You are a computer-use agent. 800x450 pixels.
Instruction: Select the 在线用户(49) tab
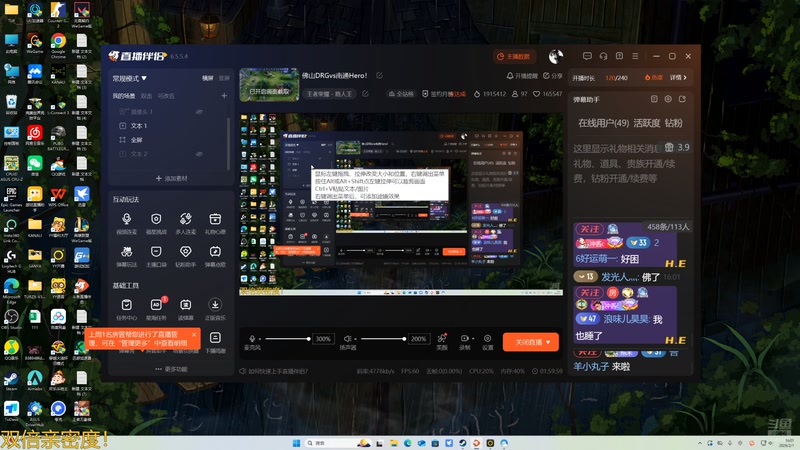coord(604,123)
